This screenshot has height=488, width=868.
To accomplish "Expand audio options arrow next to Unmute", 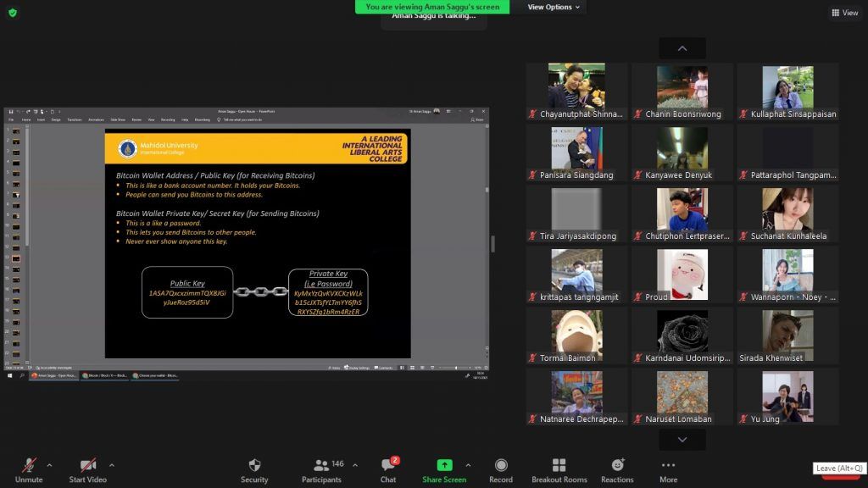I will [49, 465].
